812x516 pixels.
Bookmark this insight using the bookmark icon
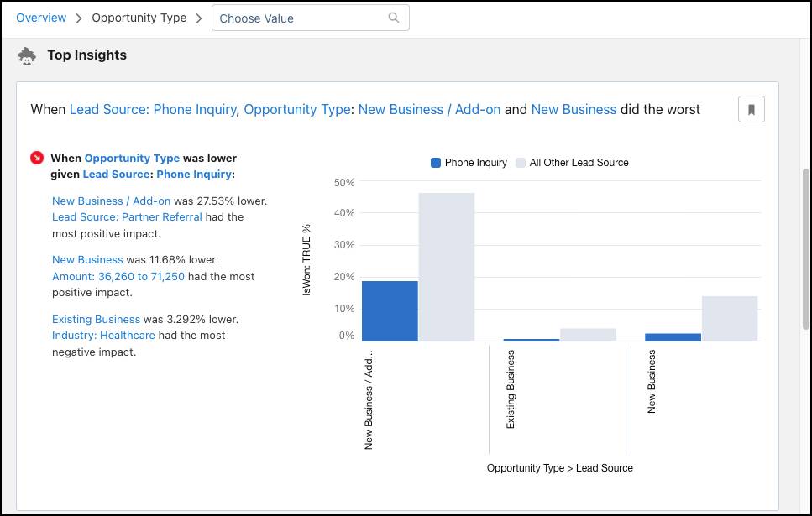[752, 108]
